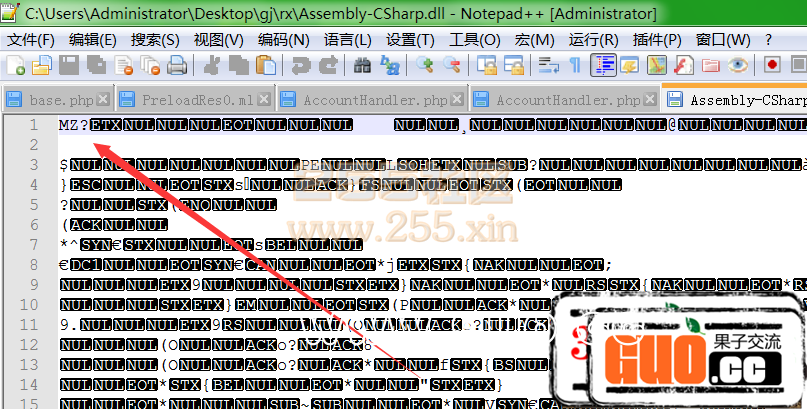Open the 设置(T) settings menu

click(x=410, y=40)
